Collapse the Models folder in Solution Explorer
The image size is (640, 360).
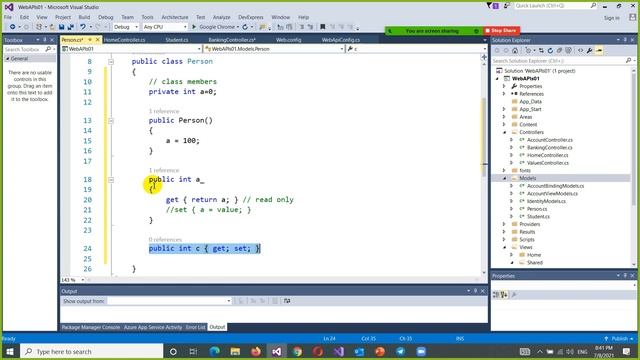tap(504, 178)
